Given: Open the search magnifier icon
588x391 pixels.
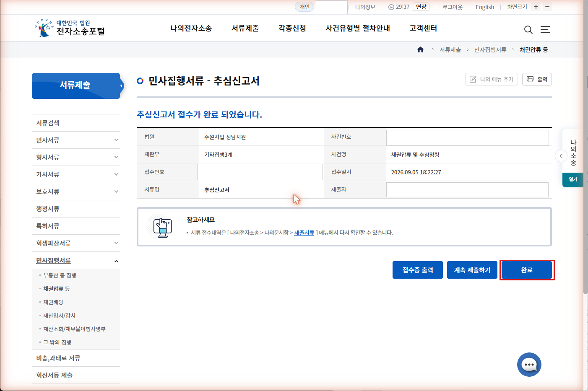Looking at the screenshot, I should click(x=528, y=30).
